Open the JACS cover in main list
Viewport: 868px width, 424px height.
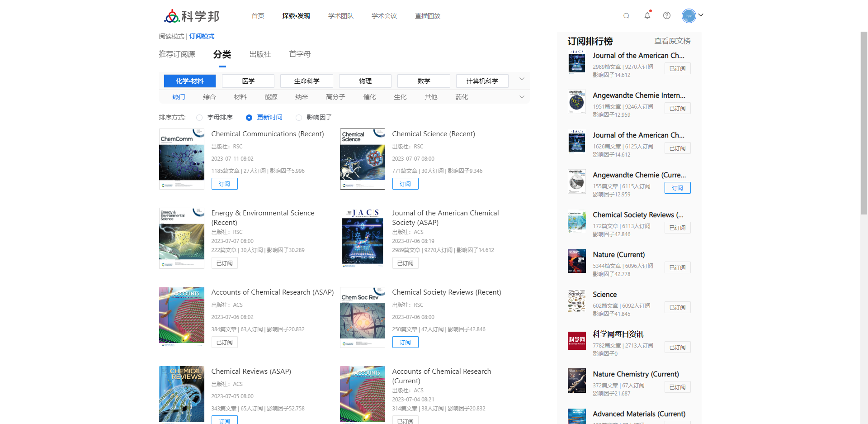[x=363, y=238]
